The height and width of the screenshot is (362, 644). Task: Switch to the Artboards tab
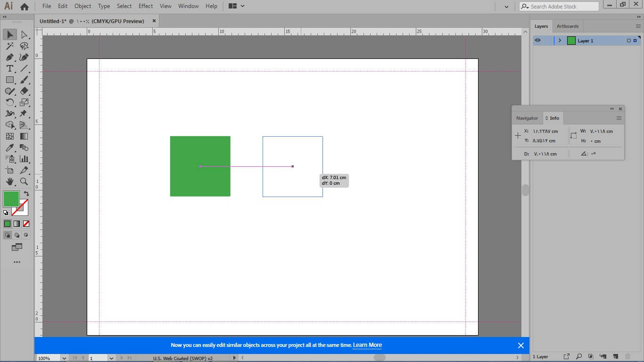pos(567,26)
